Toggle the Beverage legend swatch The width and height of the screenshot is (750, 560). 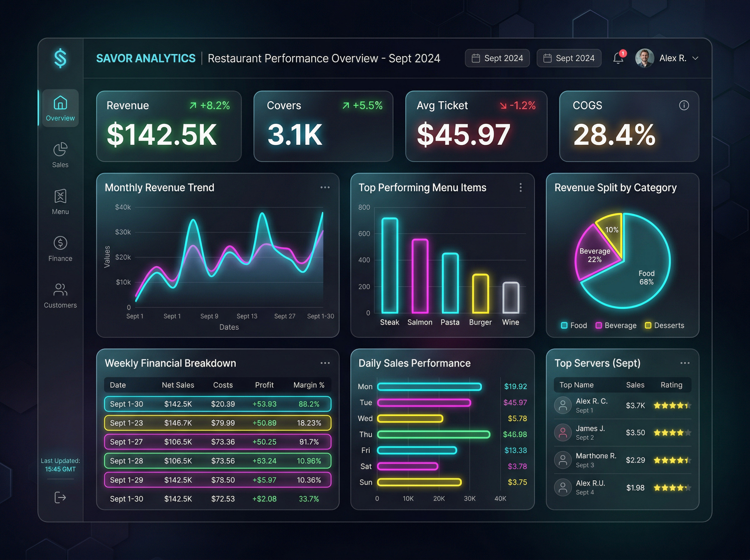599,325
